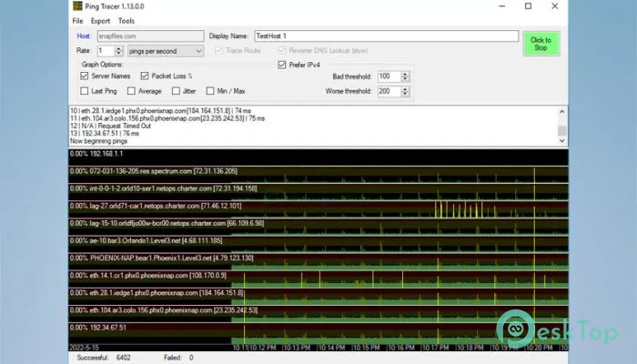Viewport: 637px width, 364px height.
Task: Click the 10:14 PM timeline label
Action: point(331,348)
